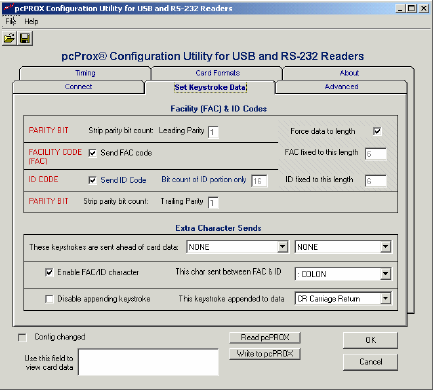The image size is (433, 390).
Task: Click the pcPROX title bar app icon
Action: tap(8, 8)
